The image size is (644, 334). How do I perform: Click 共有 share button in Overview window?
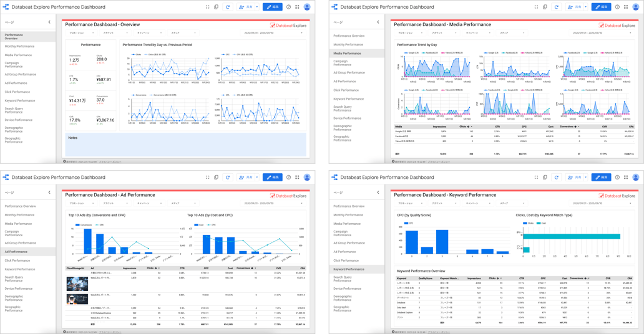245,7
